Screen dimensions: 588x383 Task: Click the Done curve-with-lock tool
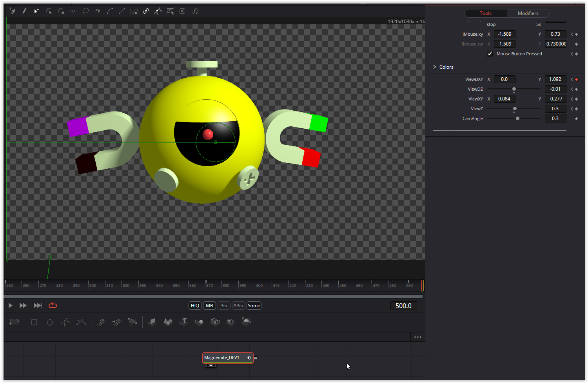pyautogui.click(x=61, y=11)
